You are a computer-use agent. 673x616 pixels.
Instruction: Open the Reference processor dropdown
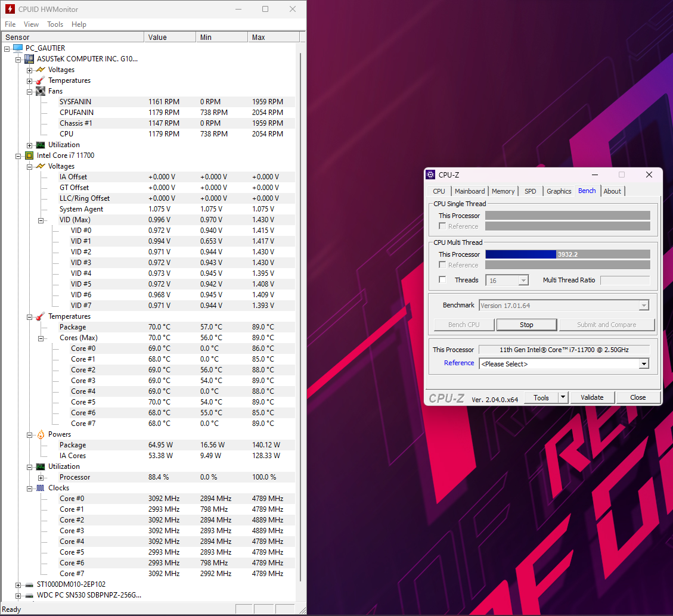click(643, 364)
